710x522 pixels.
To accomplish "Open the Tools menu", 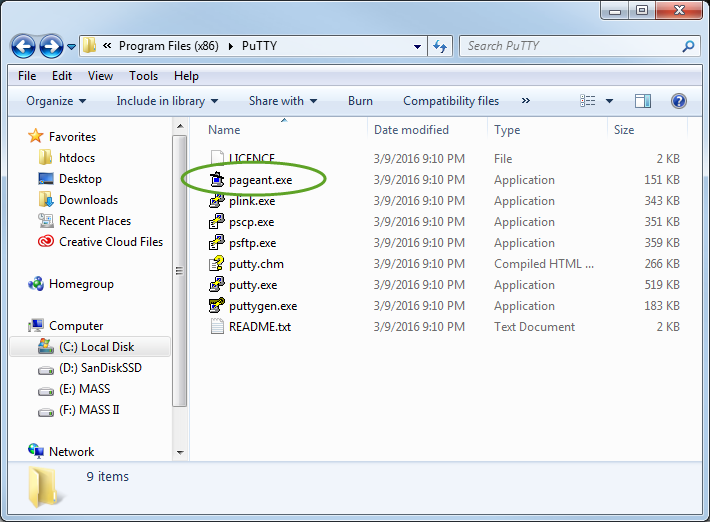I will pos(143,76).
